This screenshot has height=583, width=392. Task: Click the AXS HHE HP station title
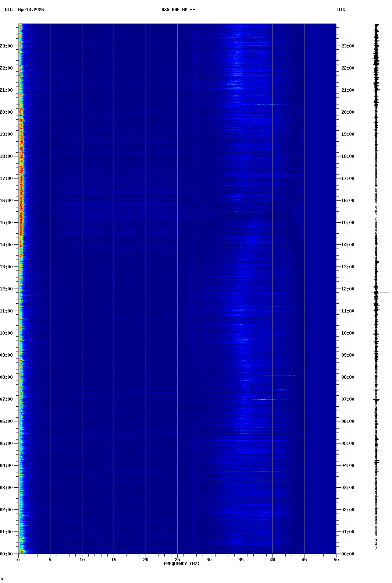coord(178,10)
